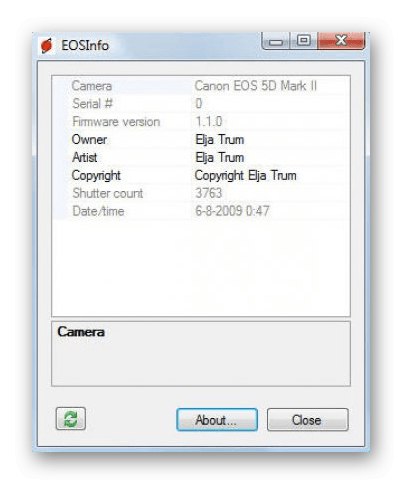The height and width of the screenshot is (484, 402).
Task: Click the red EOSInfo app icon
Action: [x=47, y=45]
